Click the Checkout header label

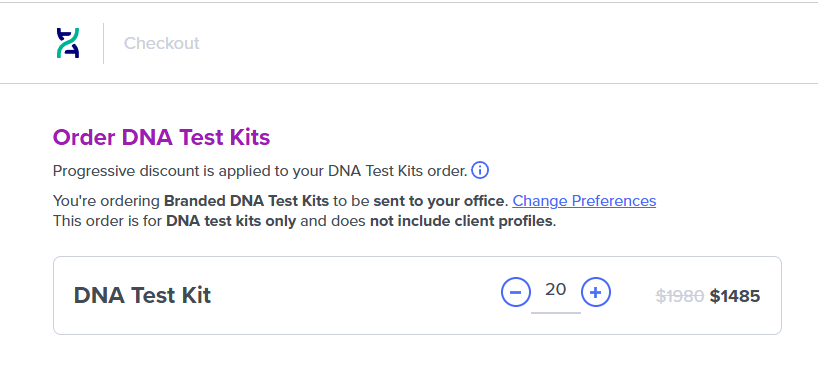click(x=162, y=43)
